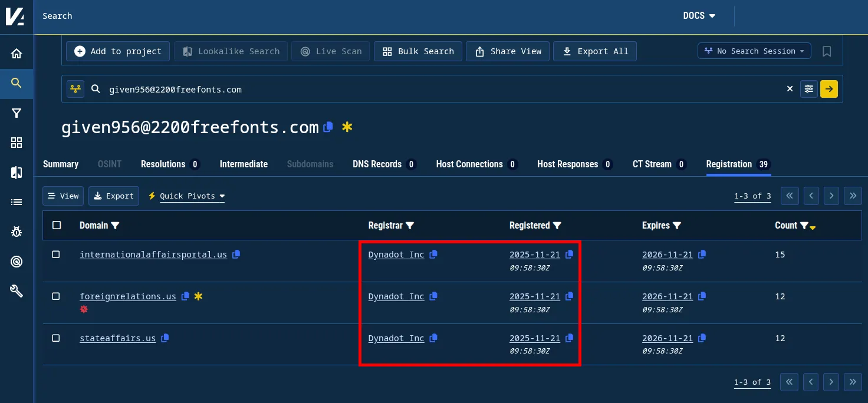Click Bulk Search button
868x403 pixels.
point(418,51)
